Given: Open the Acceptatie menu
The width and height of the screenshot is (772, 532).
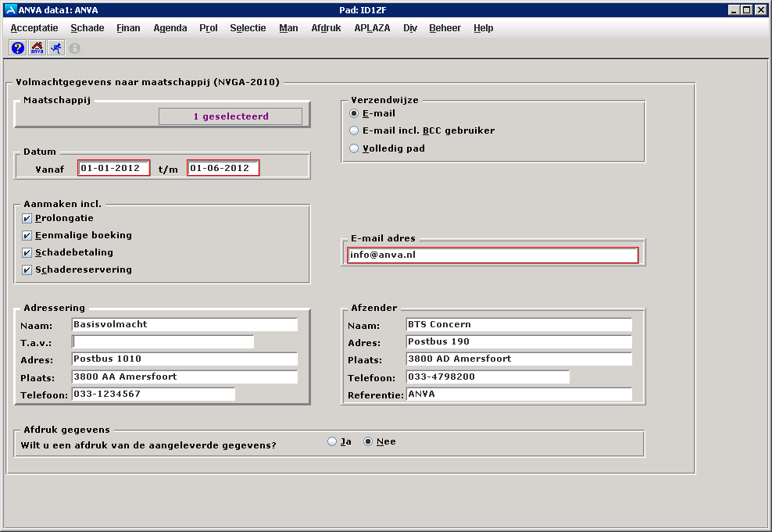Looking at the screenshot, I should [x=33, y=27].
